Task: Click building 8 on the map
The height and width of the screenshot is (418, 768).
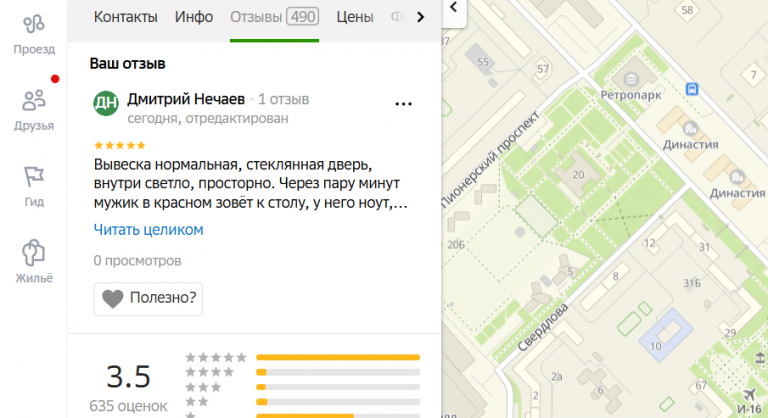Action: (x=616, y=276)
